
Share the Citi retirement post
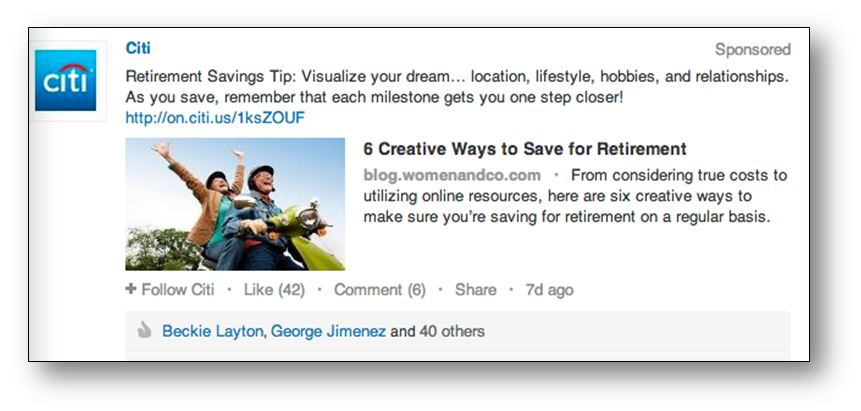point(476,290)
